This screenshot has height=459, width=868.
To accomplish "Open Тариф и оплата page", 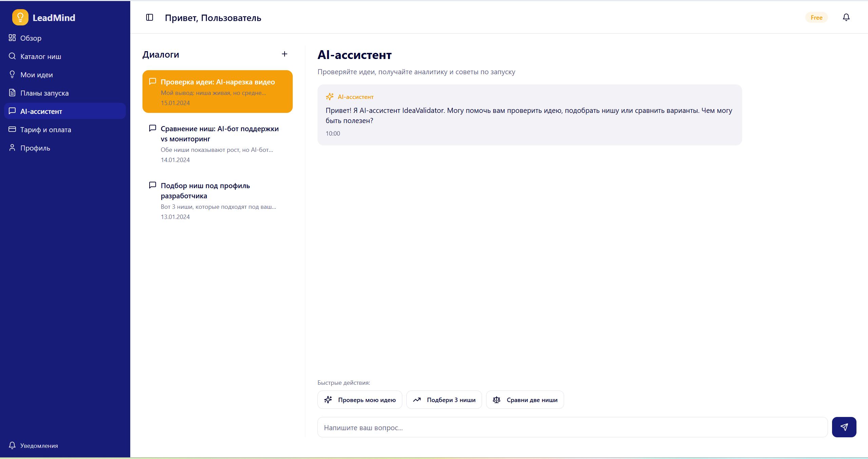I will pyautogui.click(x=45, y=129).
